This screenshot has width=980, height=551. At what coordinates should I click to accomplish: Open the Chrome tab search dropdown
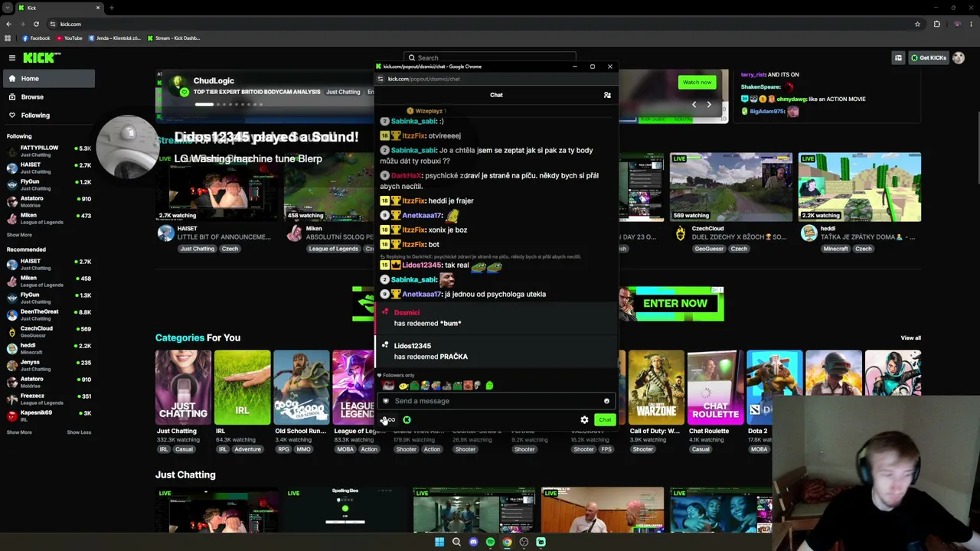[x=8, y=8]
